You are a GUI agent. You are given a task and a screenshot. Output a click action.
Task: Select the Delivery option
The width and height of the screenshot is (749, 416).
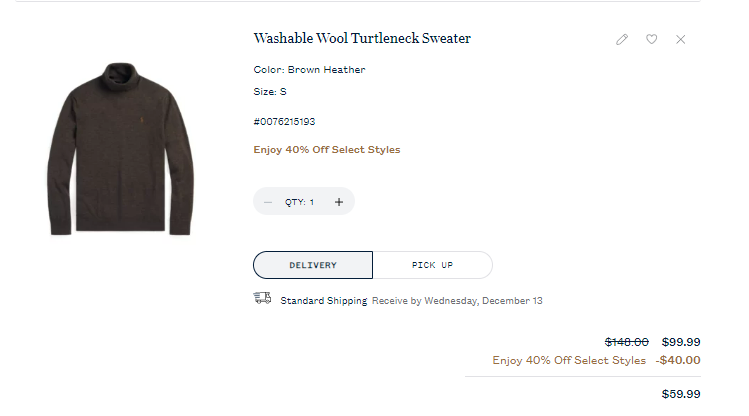tap(313, 265)
